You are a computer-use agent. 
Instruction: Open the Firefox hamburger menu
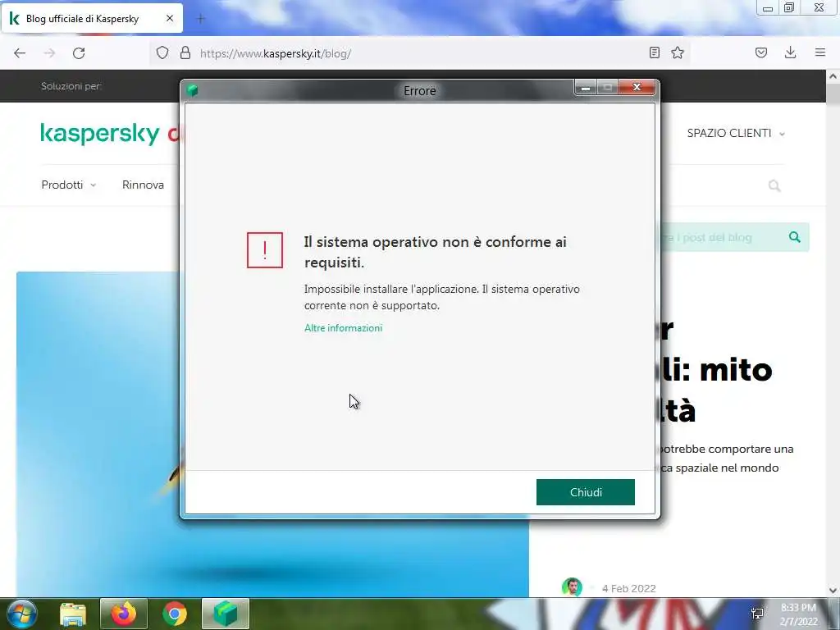819,52
